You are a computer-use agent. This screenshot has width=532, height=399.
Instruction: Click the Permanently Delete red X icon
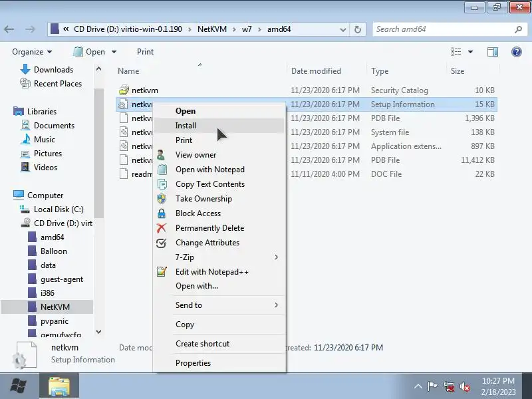[162, 228]
